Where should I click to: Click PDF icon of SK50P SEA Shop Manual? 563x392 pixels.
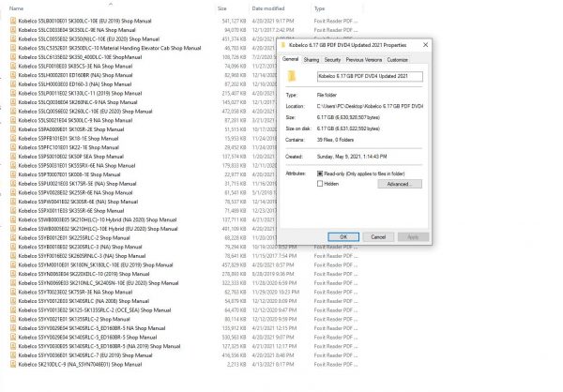(x=13, y=157)
